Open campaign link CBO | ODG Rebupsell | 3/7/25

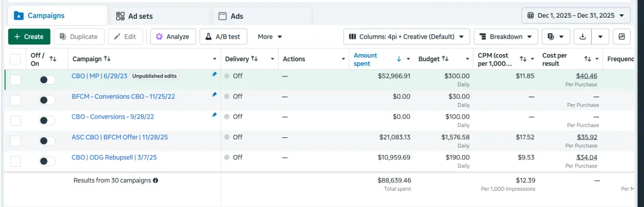point(114,157)
